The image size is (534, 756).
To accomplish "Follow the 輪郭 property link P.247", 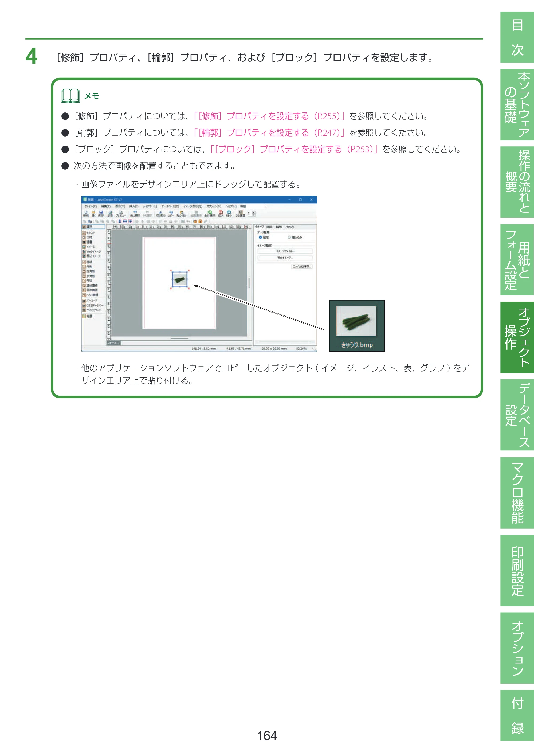I will coord(269,132).
